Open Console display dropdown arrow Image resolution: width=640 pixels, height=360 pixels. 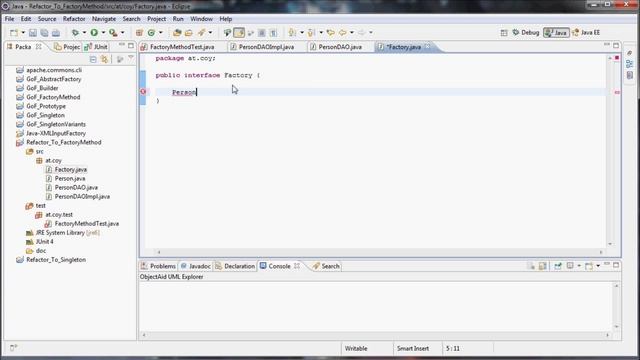click(579, 266)
